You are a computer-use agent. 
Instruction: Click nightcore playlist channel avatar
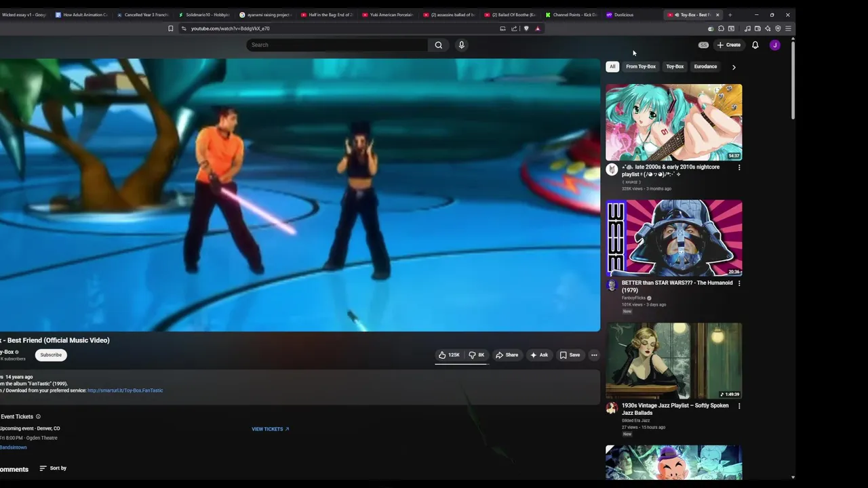coord(612,169)
